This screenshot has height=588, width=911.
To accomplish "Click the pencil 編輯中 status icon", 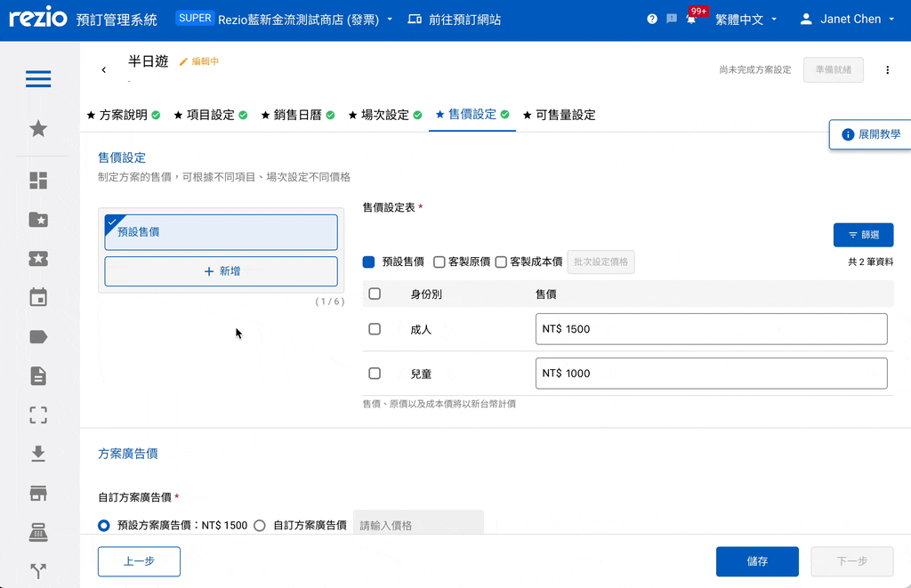I will coord(183,61).
